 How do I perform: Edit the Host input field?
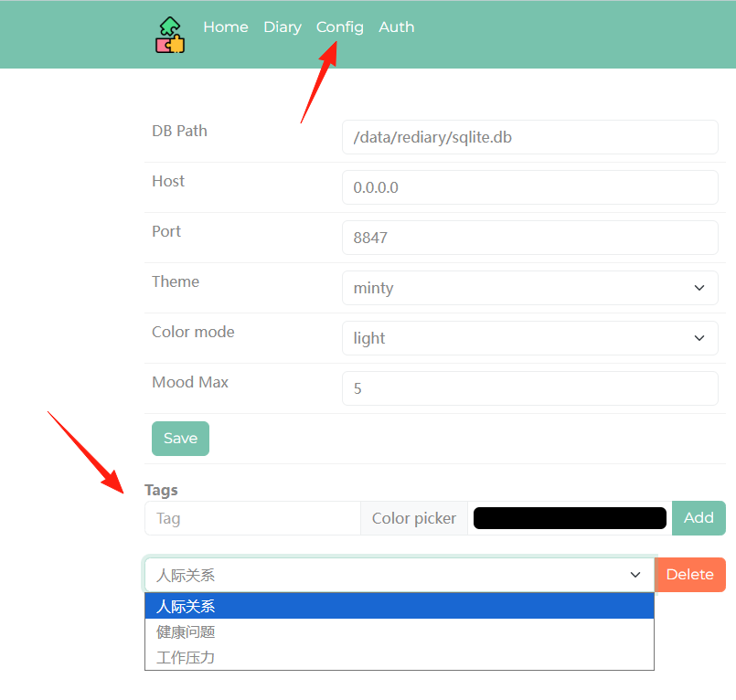click(x=530, y=187)
